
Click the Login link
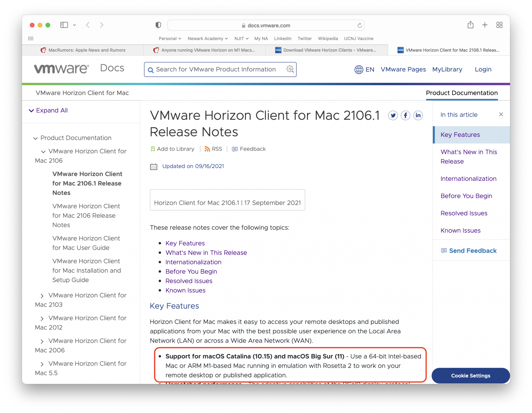483,69
